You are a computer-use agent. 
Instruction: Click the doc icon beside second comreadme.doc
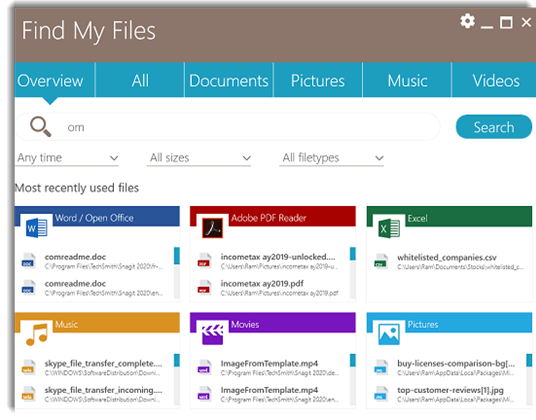click(x=28, y=287)
